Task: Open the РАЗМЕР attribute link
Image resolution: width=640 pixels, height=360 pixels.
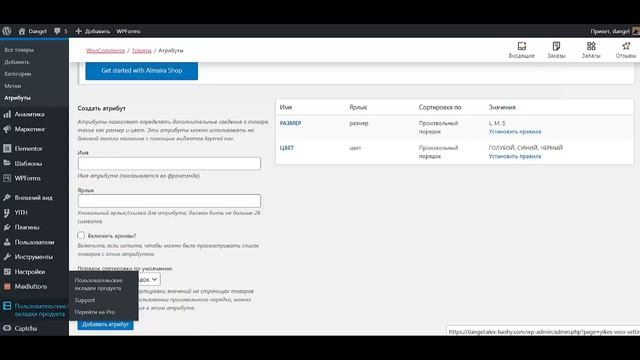Action: (x=290, y=123)
